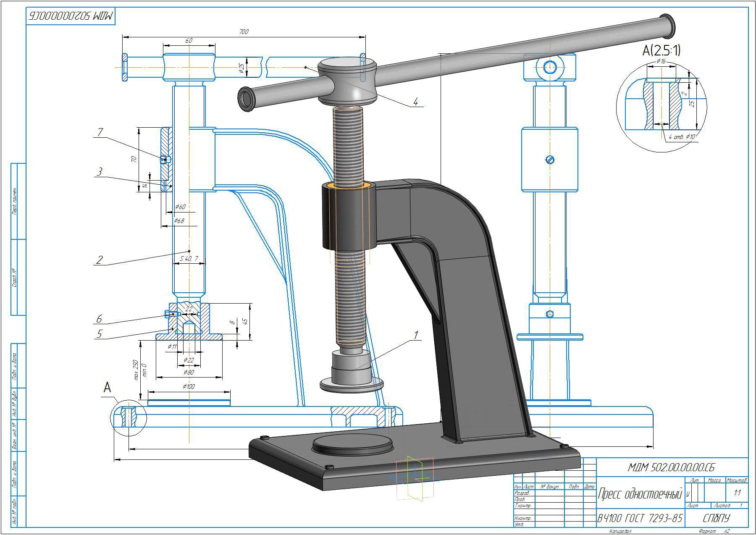The height and width of the screenshot is (535, 756).
Task: Click the 3D coordinate axis triad
Action: pos(415,478)
